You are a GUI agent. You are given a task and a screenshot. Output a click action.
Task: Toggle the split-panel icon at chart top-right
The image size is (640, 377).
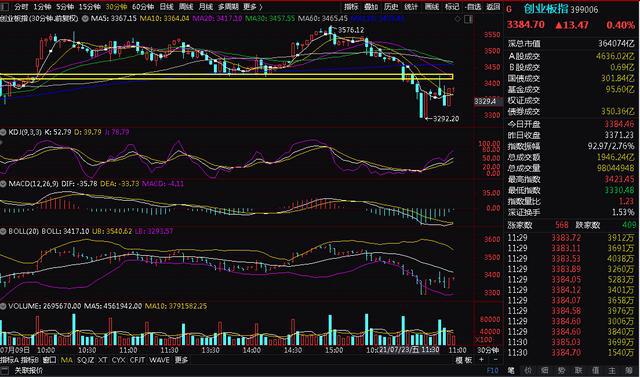[468, 19]
